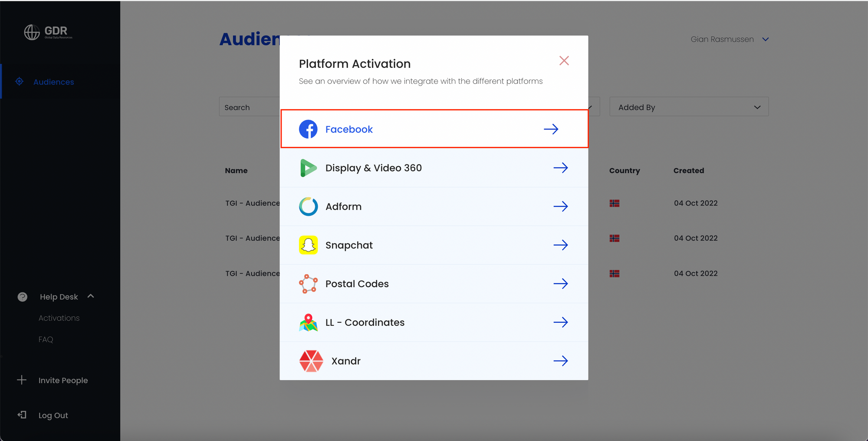Focus the Search field

point(250,107)
